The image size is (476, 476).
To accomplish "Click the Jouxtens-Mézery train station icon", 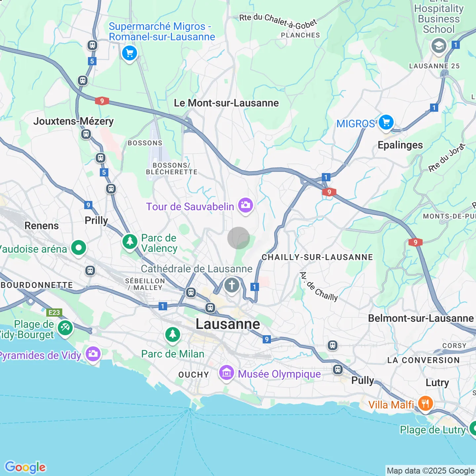I will point(86,134).
